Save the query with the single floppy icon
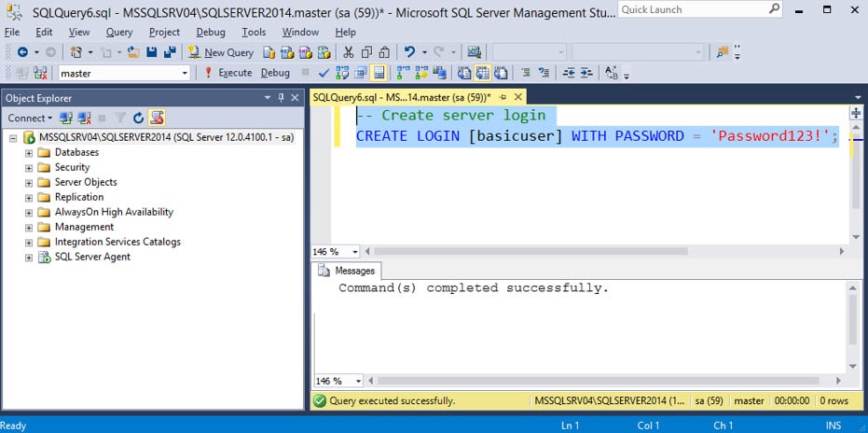This screenshot has height=433, width=868. 152,52
